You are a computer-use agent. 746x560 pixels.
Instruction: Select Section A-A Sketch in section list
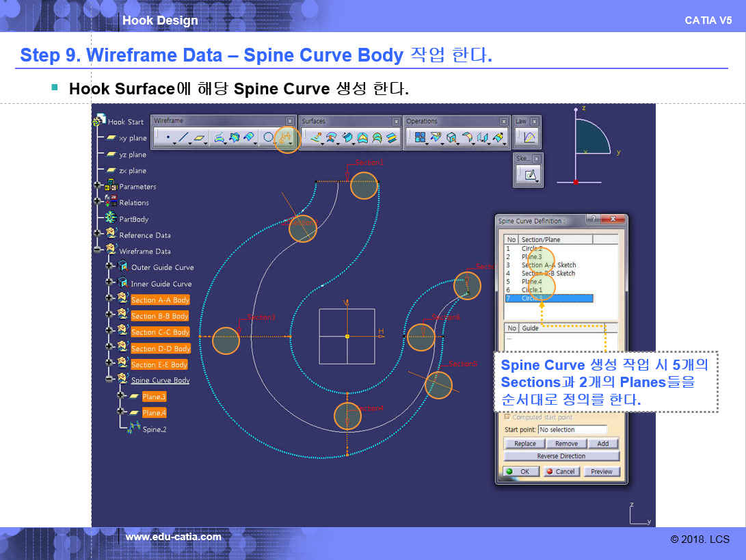coord(548,265)
